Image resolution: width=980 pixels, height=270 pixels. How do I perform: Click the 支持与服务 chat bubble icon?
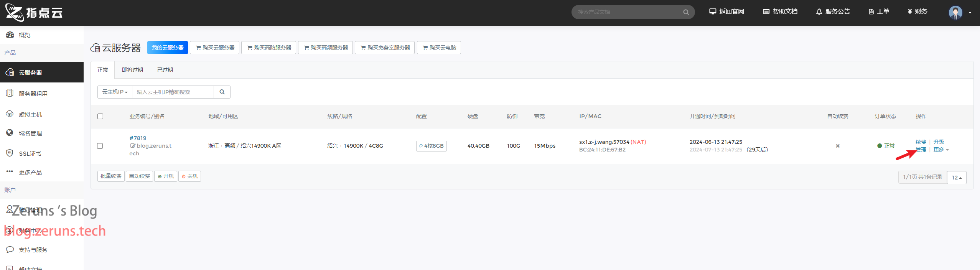click(10, 249)
